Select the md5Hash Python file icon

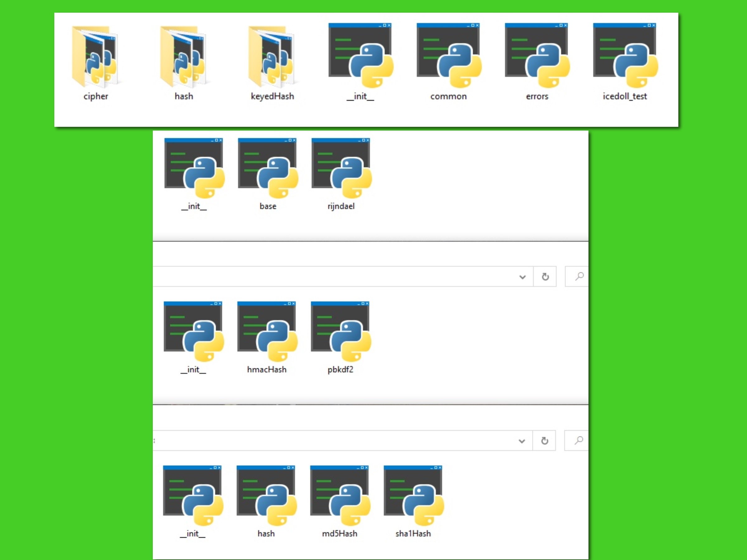[340, 496]
